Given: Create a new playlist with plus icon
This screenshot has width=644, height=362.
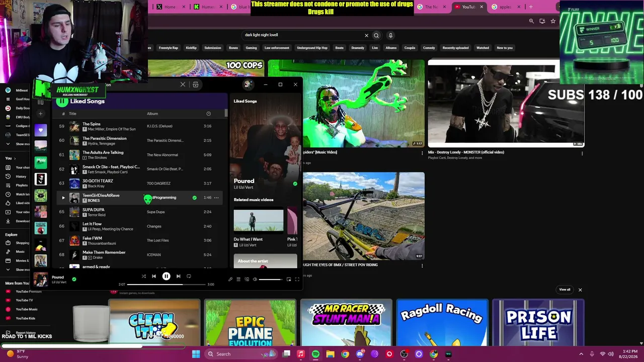Looking at the screenshot, I should point(41,114).
